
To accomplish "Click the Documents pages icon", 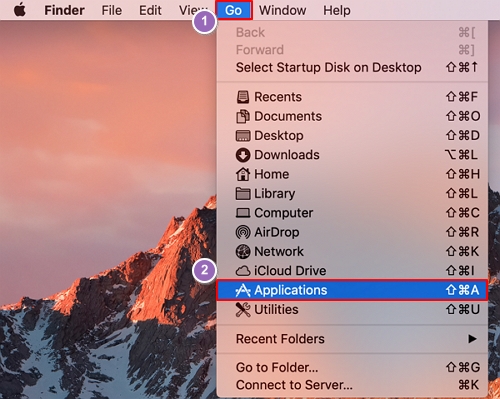I will pos(243,116).
